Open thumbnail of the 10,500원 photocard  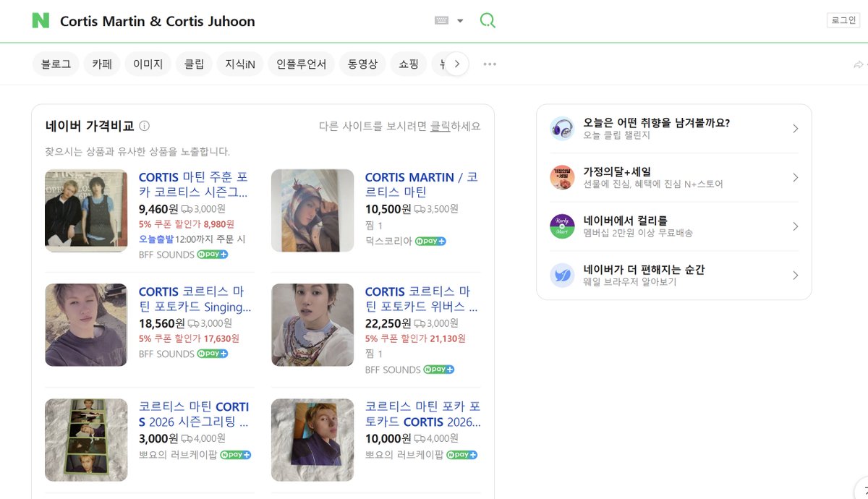[x=312, y=210]
